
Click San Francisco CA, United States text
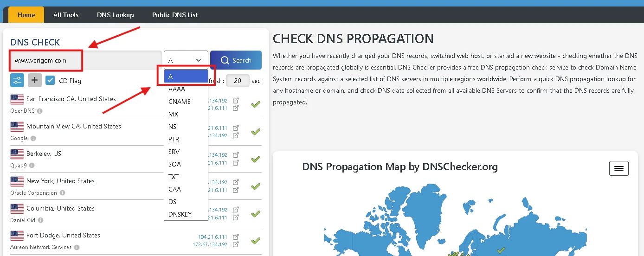pyautogui.click(x=71, y=99)
